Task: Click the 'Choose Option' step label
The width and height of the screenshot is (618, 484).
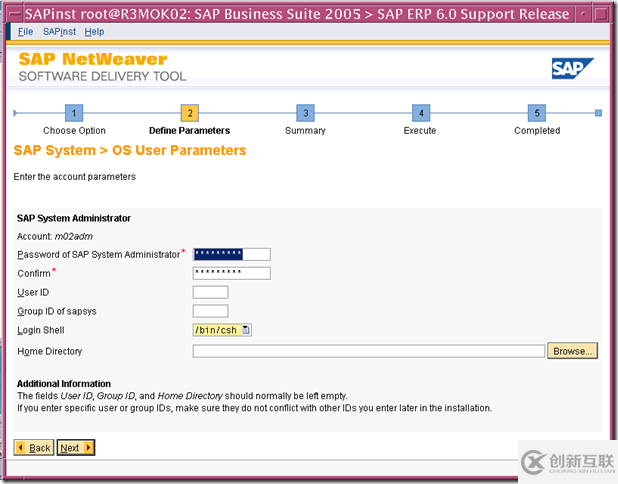Action: (74, 130)
